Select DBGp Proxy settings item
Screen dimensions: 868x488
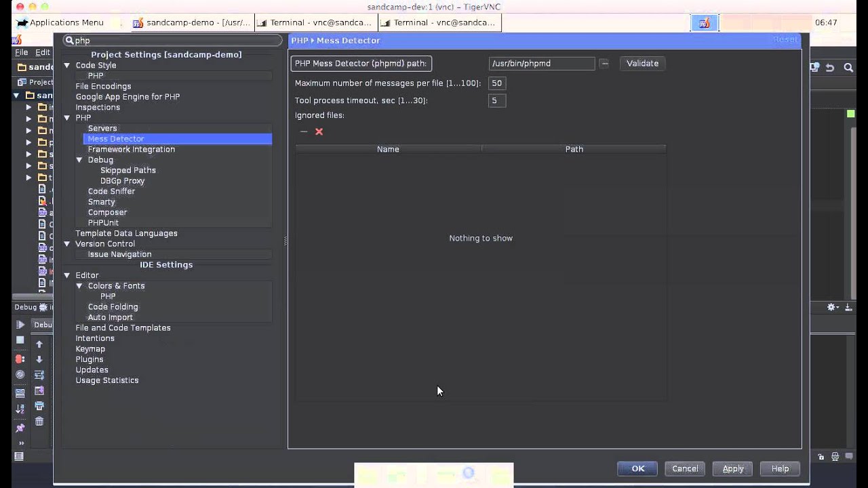coord(122,181)
